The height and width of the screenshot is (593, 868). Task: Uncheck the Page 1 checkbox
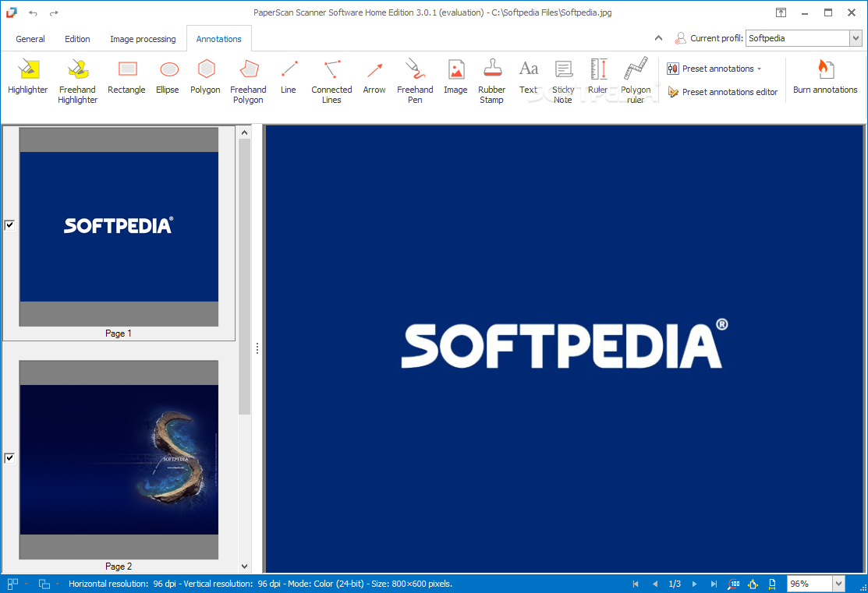(9, 224)
